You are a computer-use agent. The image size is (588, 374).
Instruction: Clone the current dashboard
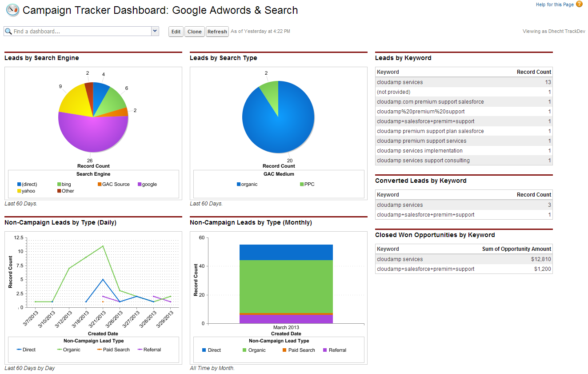194,31
